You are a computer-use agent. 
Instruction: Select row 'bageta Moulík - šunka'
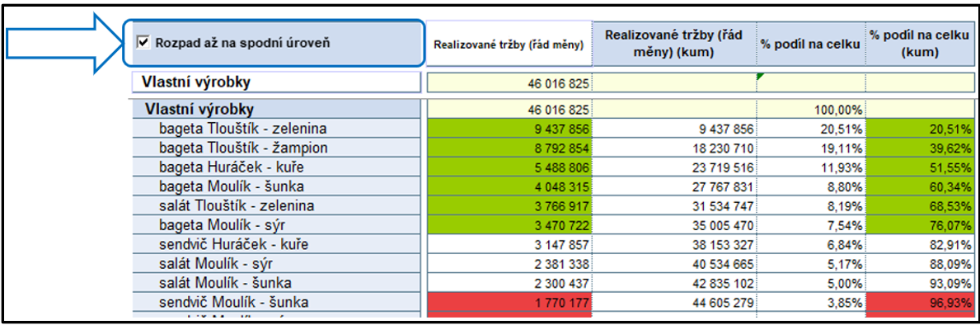click(275, 187)
